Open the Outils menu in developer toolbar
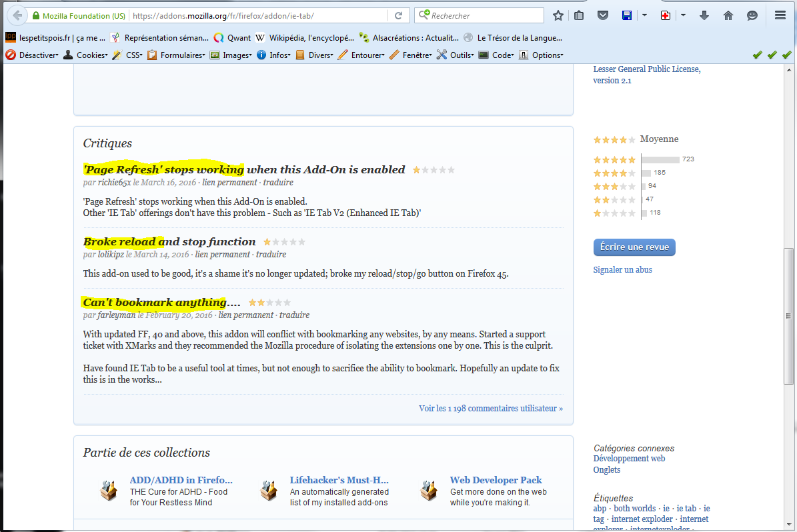 pos(455,55)
